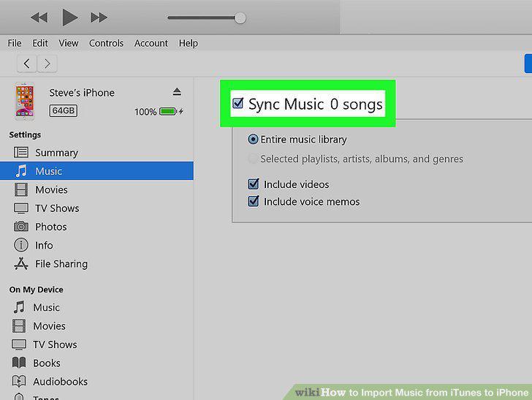Click the TV screen icon under On My Device
The image size is (532, 400).
point(19,344)
